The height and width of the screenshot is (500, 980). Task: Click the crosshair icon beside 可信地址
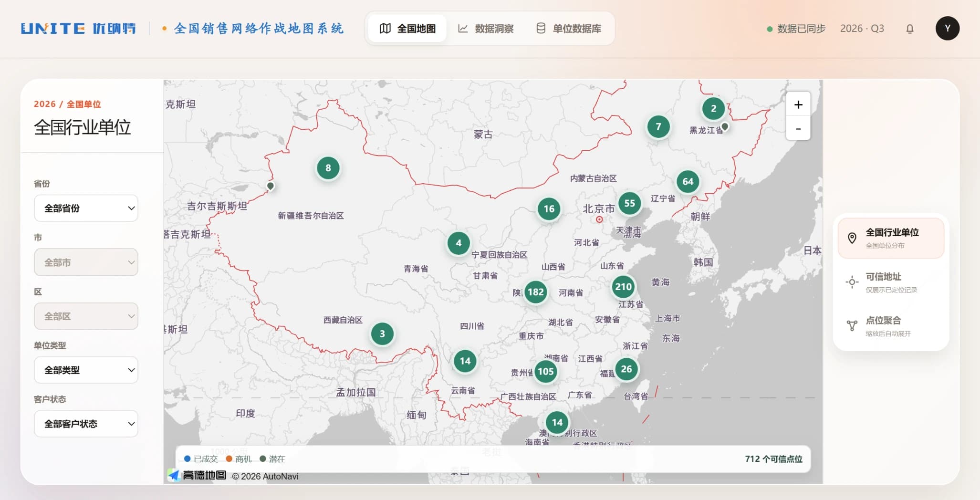tap(852, 282)
